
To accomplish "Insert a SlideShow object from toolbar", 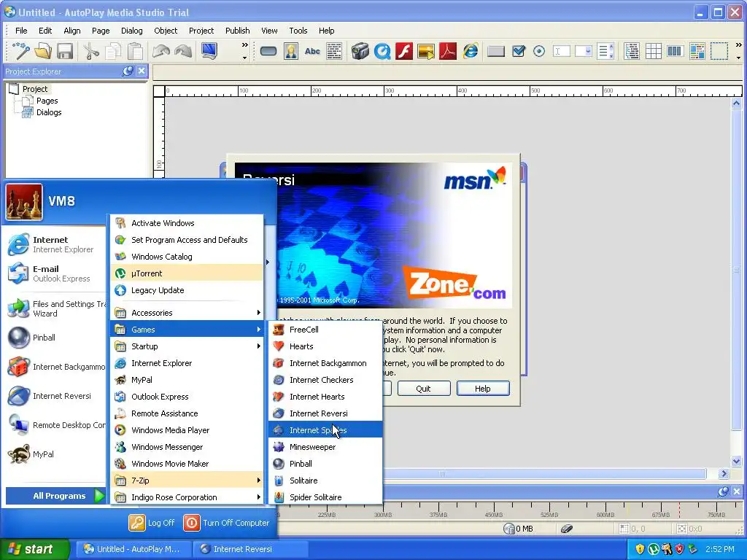I will (x=426, y=51).
